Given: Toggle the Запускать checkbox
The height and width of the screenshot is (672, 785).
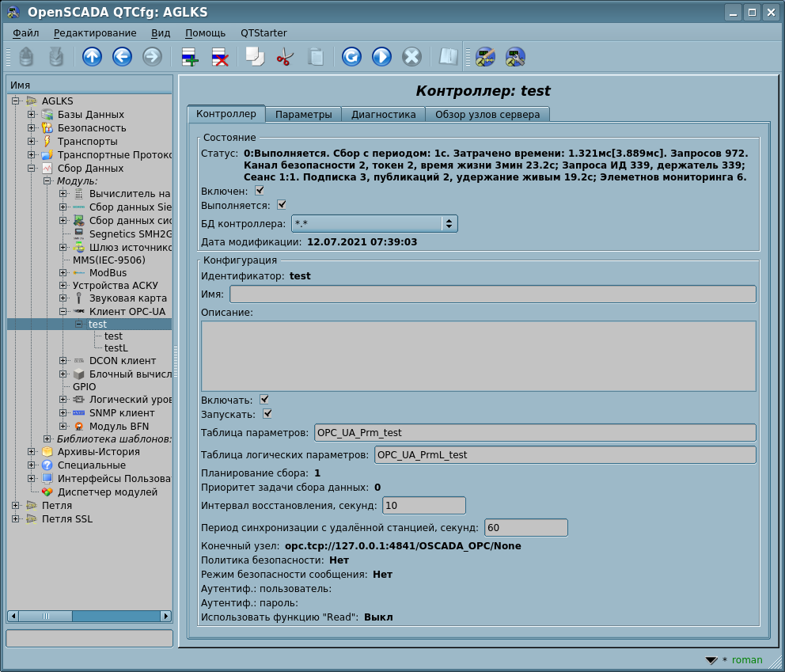Looking at the screenshot, I should (x=267, y=414).
